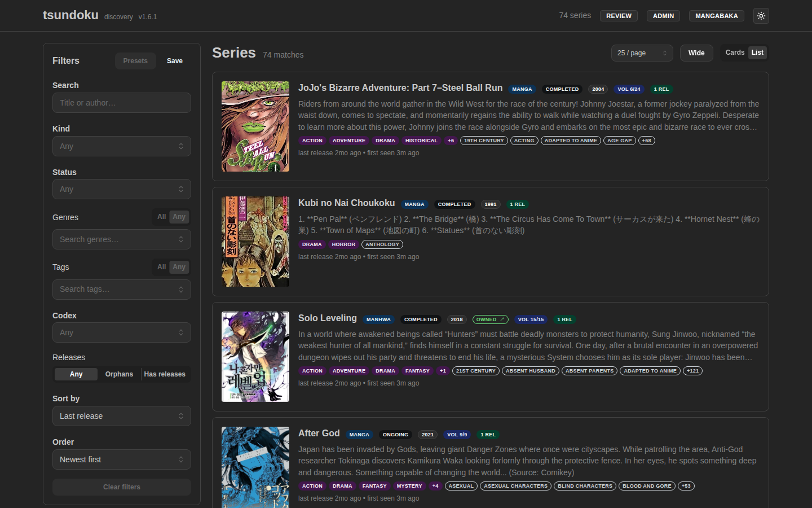This screenshot has height=508, width=812.
Task: Click the Solo Leveling OWNED badge
Action: [x=491, y=319]
